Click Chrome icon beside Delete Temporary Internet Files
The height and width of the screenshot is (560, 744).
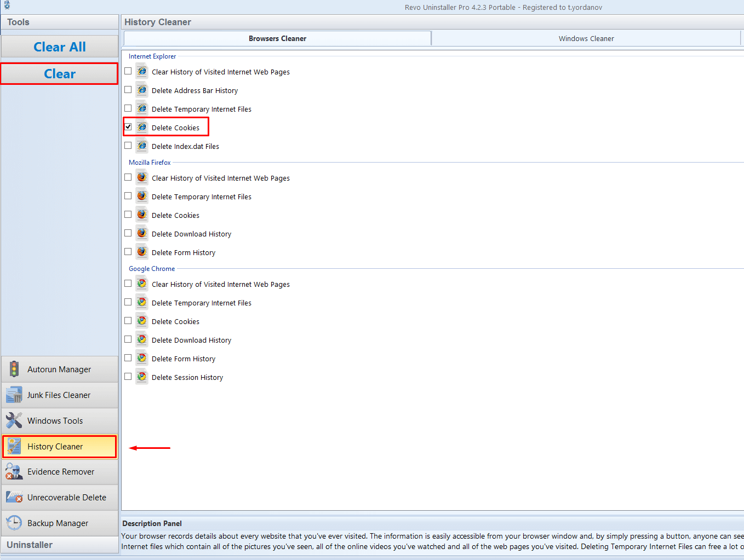[142, 302]
